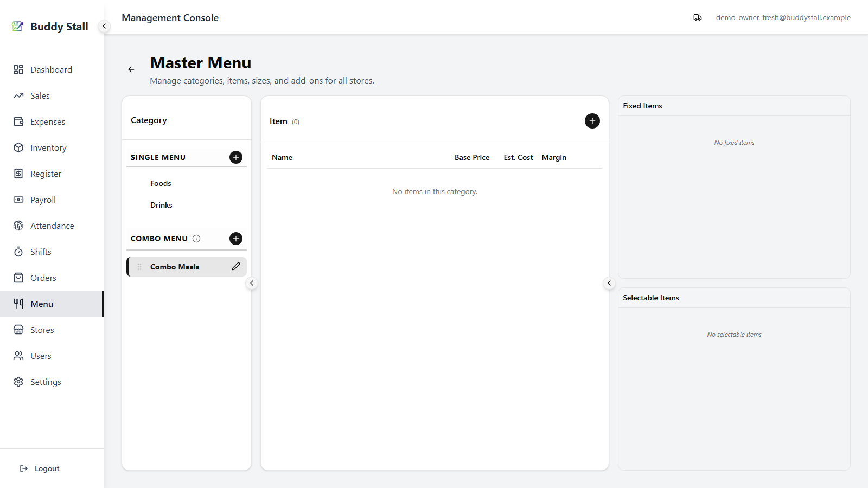Click the SINGLE MENU section heading
Viewport: 868px width, 488px height.
pos(158,157)
